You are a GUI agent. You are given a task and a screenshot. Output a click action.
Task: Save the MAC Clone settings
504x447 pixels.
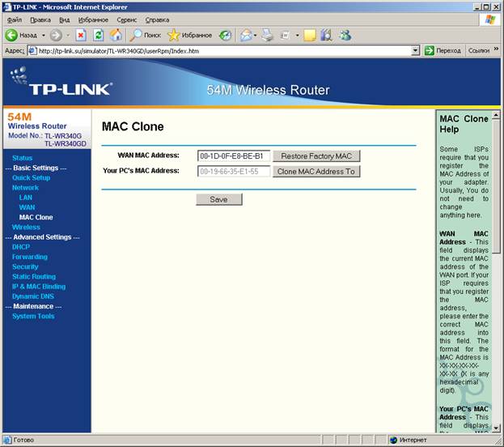[x=219, y=199]
